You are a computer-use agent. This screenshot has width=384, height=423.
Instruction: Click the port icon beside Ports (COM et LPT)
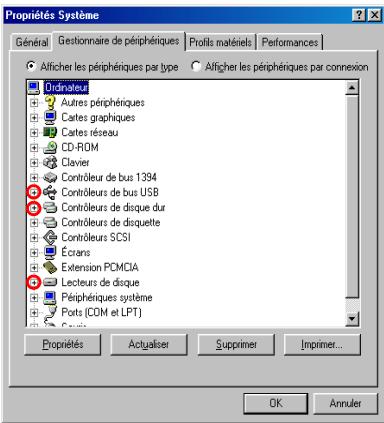pos(51,312)
